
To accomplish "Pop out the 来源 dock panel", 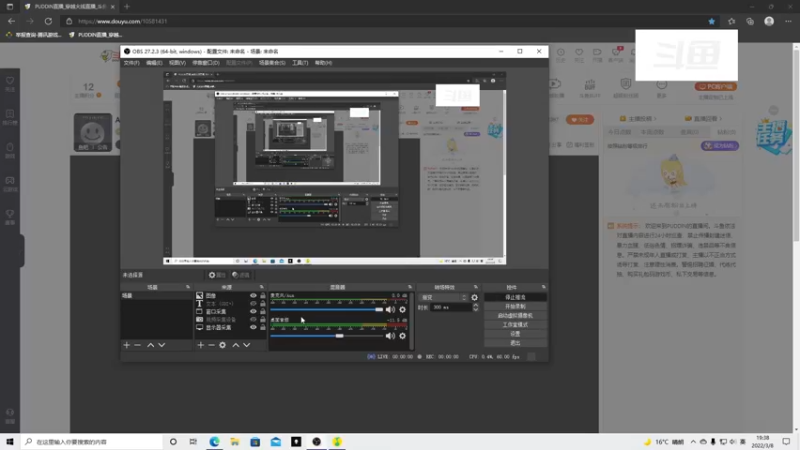I will [262, 287].
